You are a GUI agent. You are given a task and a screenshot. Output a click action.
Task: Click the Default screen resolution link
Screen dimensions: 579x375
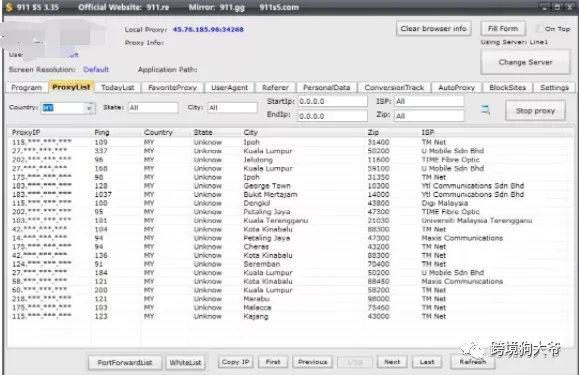[x=96, y=69]
